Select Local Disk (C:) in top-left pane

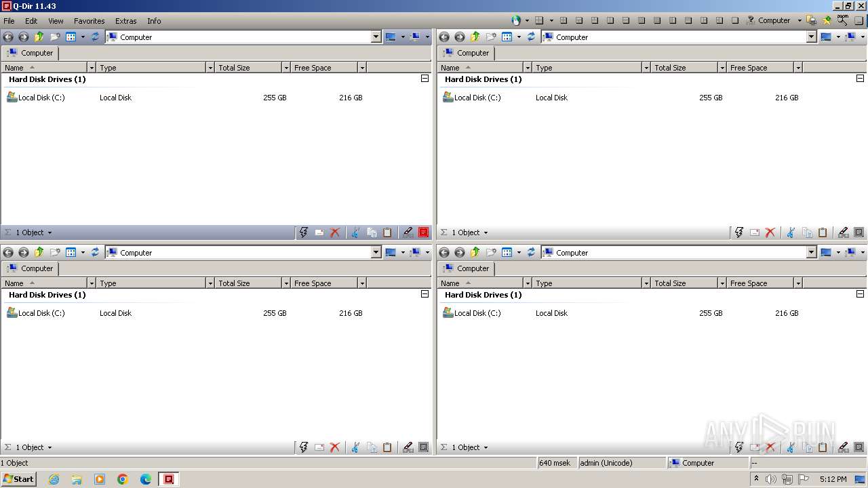36,98
